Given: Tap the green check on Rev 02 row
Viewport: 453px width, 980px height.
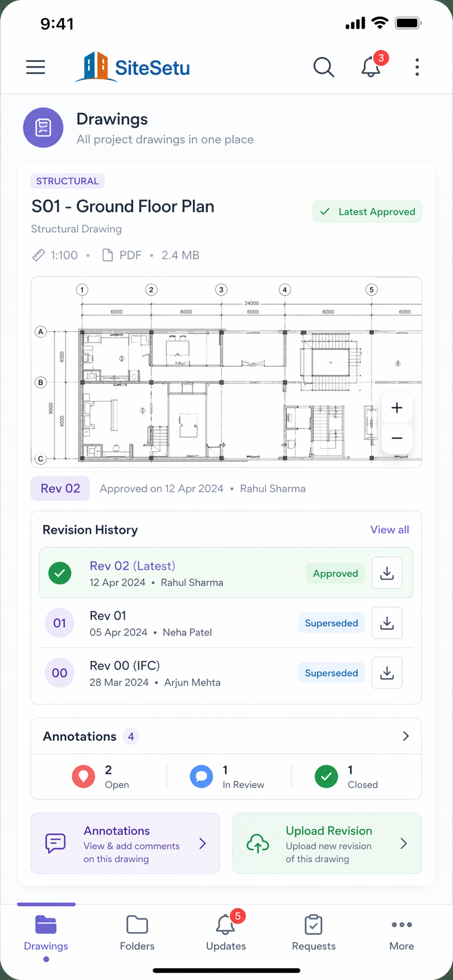Looking at the screenshot, I should point(60,573).
